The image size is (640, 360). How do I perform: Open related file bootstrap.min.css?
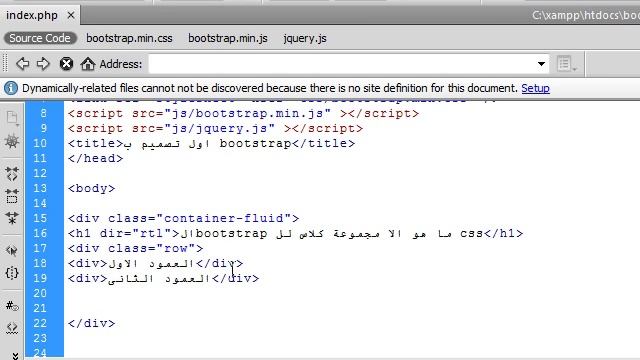click(129, 38)
